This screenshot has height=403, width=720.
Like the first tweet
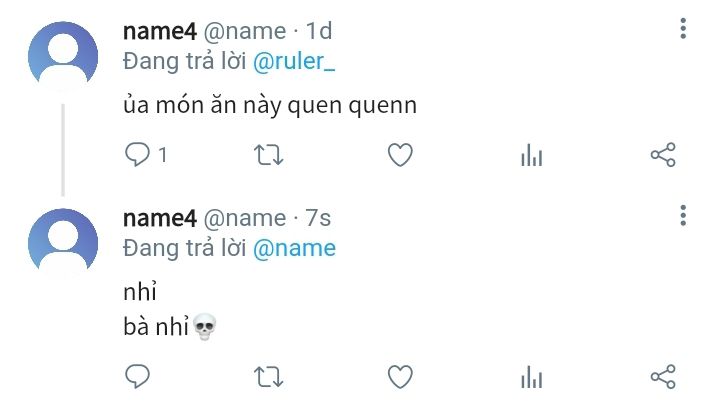pos(400,155)
